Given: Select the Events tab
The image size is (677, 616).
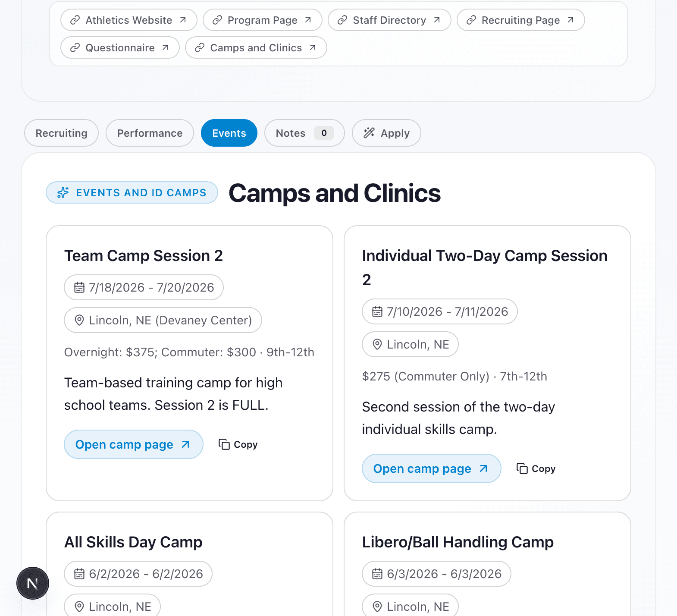Looking at the screenshot, I should (x=229, y=133).
